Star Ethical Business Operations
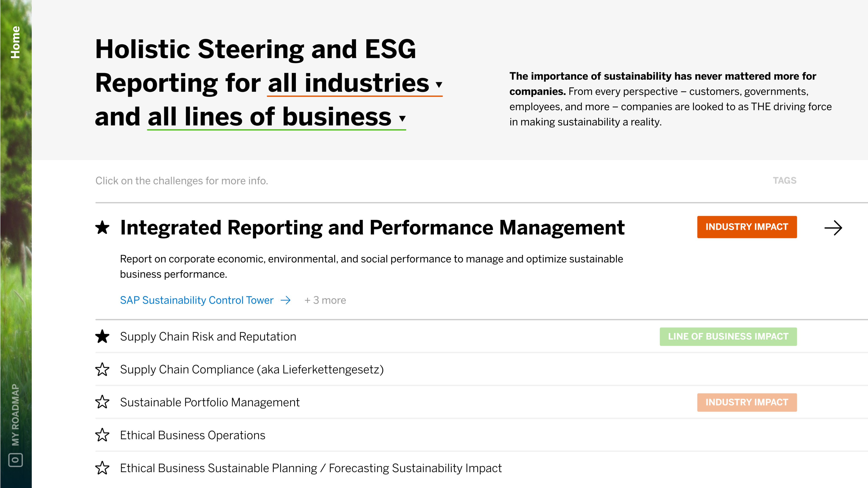Screen dimensions: 868x488 (x=102, y=435)
